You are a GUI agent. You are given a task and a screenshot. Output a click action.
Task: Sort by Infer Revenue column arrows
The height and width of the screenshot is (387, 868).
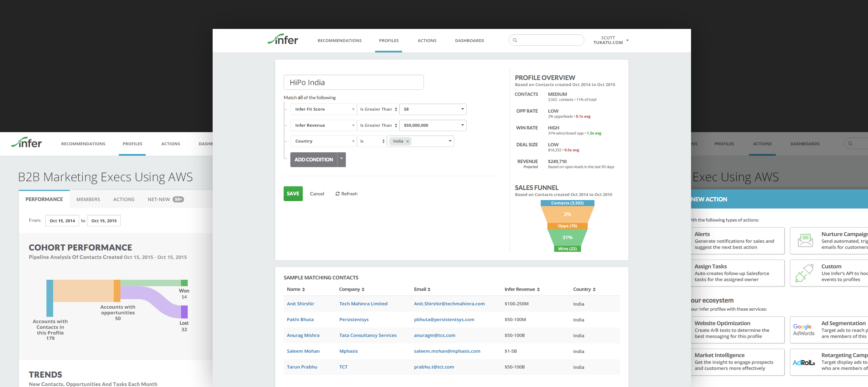(x=538, y=289)
